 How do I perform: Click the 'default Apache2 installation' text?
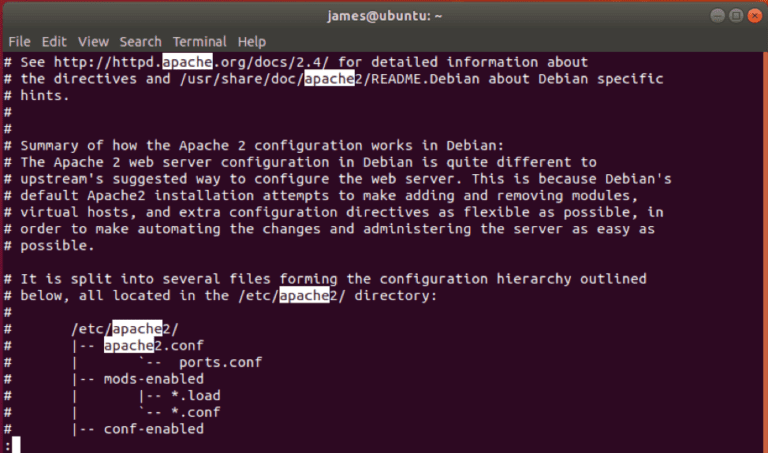pos(137,196)
